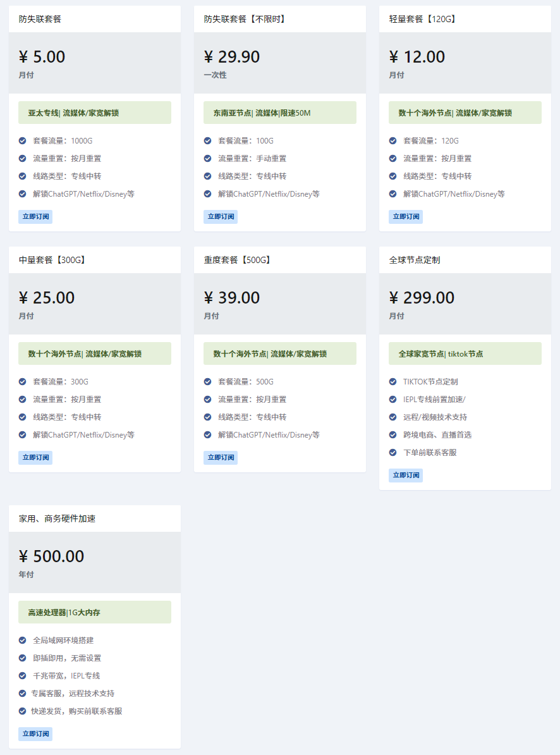The image size is (560, 755).
Task: Click check icon next to TIKTOK节点定制
Action: [393, 381]
